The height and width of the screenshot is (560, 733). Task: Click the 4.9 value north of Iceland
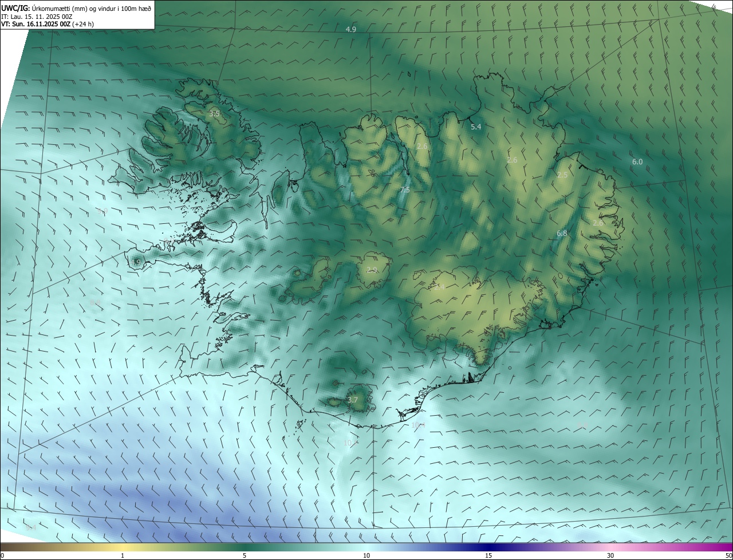pos(351,29)
